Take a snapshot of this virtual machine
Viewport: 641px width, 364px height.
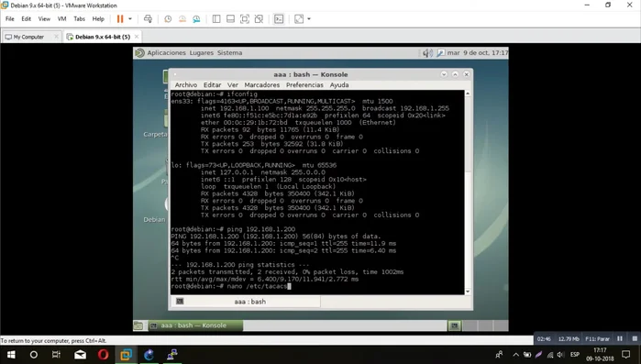[x=168, y=18]
